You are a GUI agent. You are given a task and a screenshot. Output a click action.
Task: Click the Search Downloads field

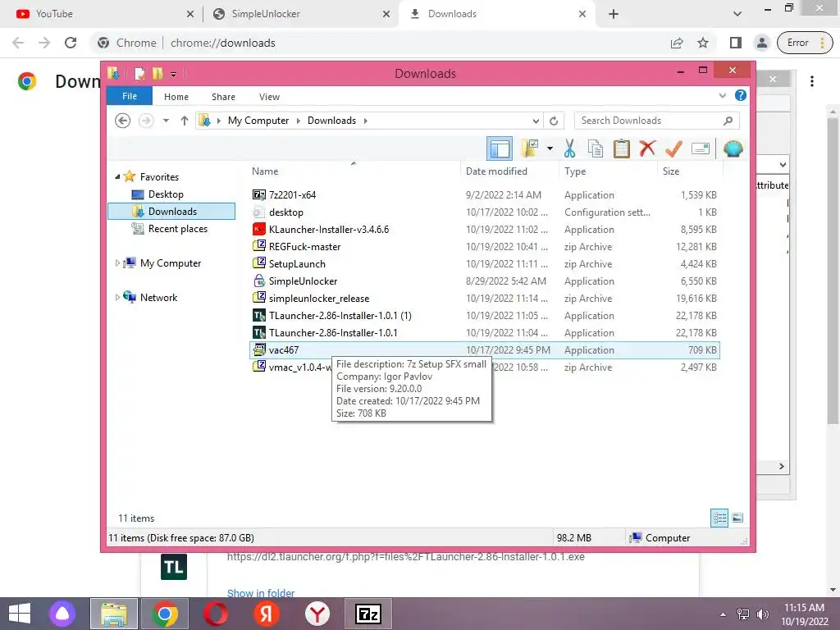[656, 121]
